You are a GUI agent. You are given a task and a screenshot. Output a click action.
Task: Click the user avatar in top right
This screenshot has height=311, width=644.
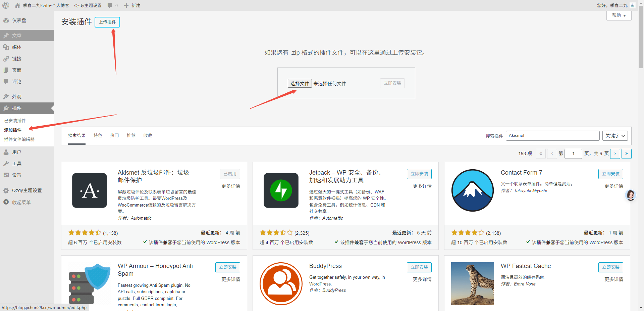pos(633,5)
